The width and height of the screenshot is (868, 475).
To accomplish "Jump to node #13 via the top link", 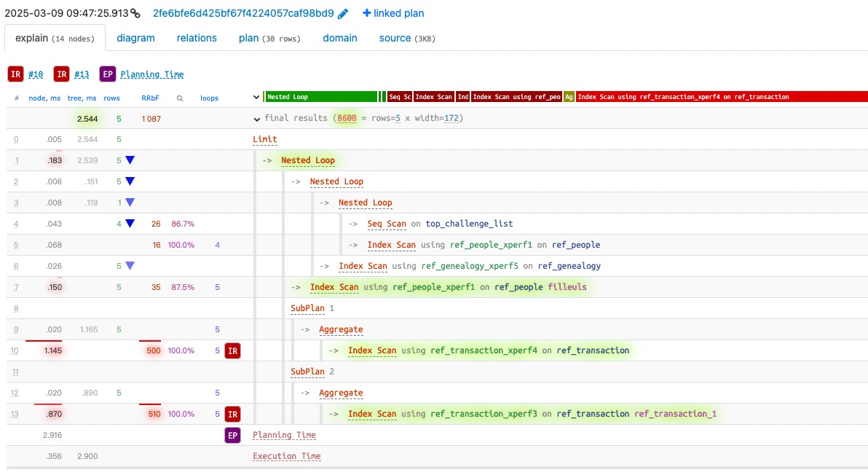I will [82, 74].
